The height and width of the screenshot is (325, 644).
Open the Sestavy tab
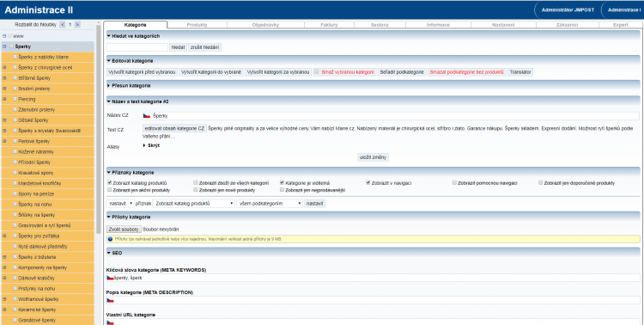[380, 25]
